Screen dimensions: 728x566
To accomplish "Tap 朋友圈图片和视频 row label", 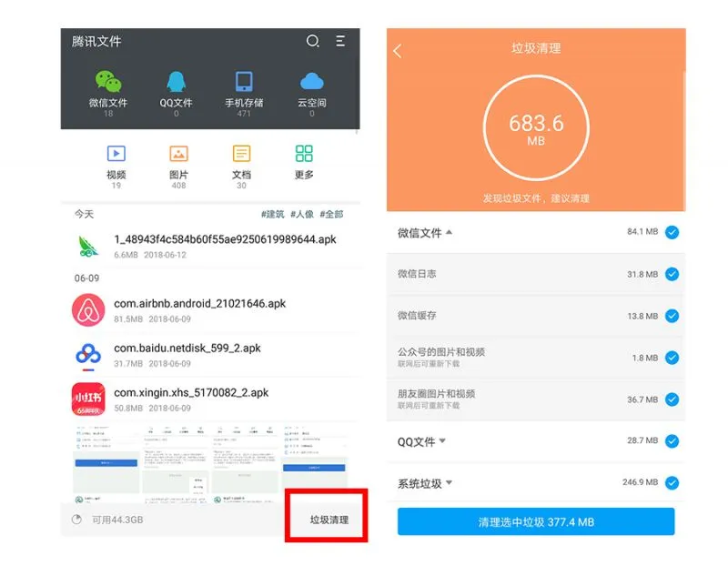I will (x=436, y=394).
